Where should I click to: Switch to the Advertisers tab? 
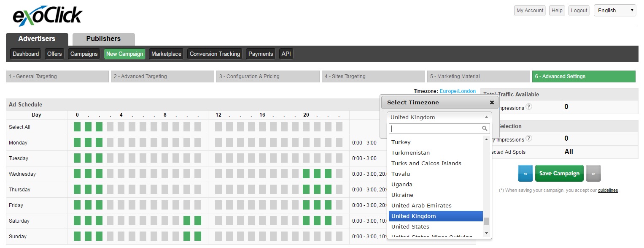pos(37,39)
